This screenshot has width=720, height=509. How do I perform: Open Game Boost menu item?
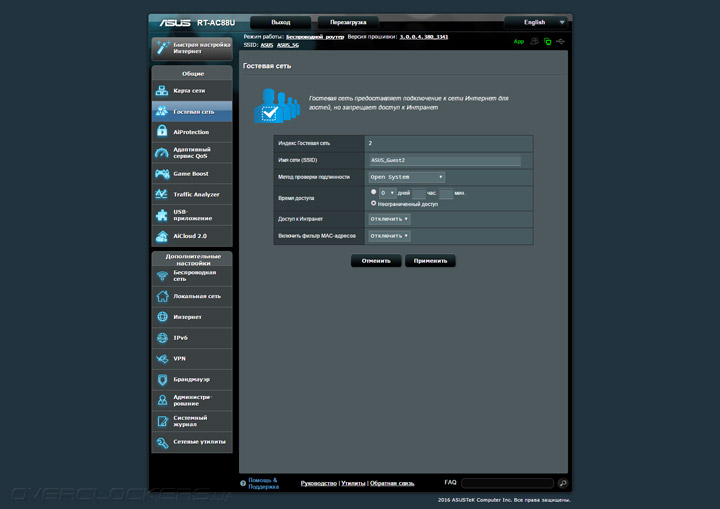click(x=192, y=174)
